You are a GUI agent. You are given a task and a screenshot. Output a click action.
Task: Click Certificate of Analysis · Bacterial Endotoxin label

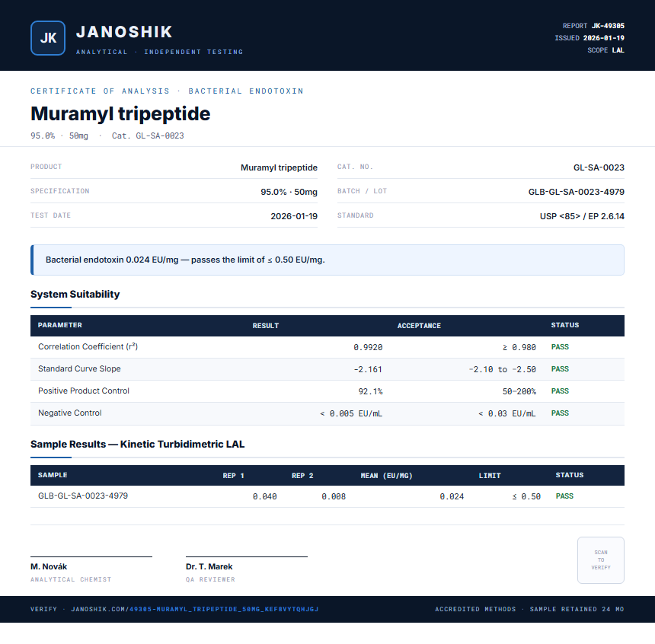click(167, 91)
